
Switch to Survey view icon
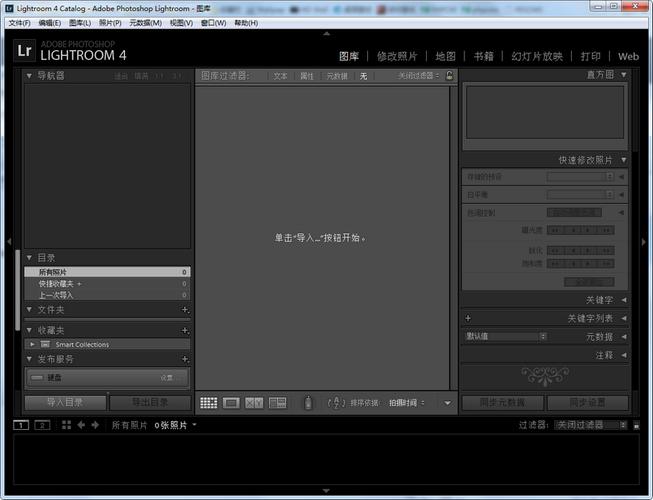pos(277,403)
